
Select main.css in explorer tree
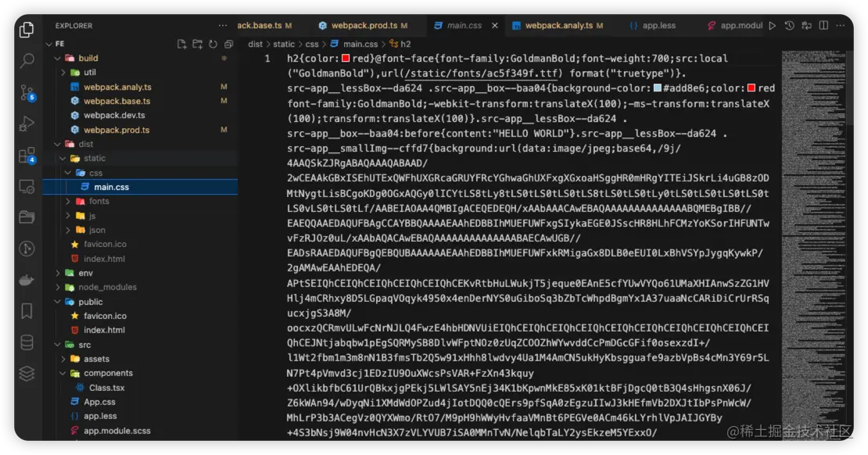(x=140, y=187)
